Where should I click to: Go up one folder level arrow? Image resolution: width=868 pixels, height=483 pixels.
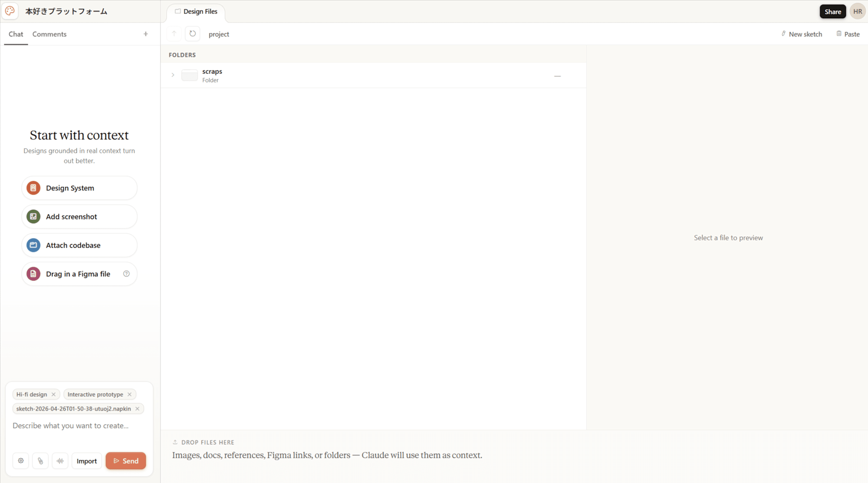click(x=174, y=34)
